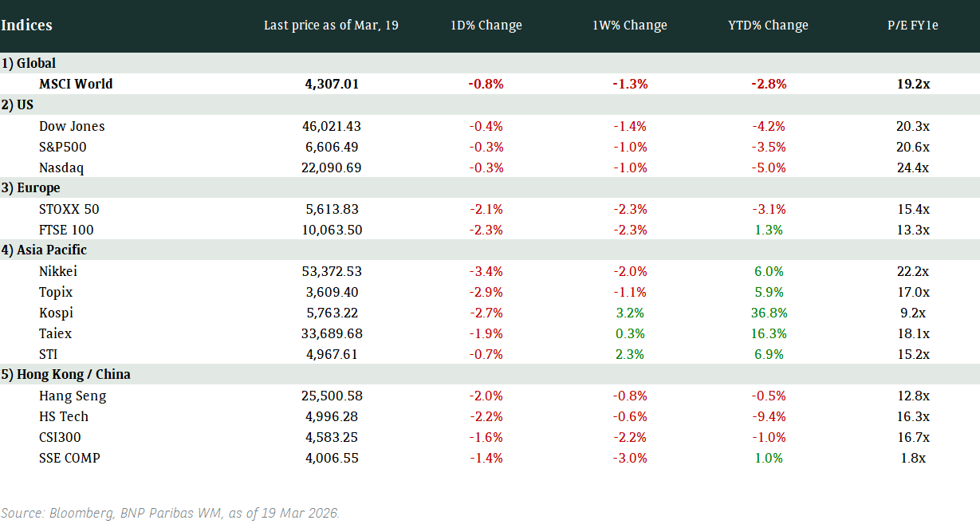980x524 pixels.
Task: Select the HS Tech YTD change -9.4%
Action: 768,416
